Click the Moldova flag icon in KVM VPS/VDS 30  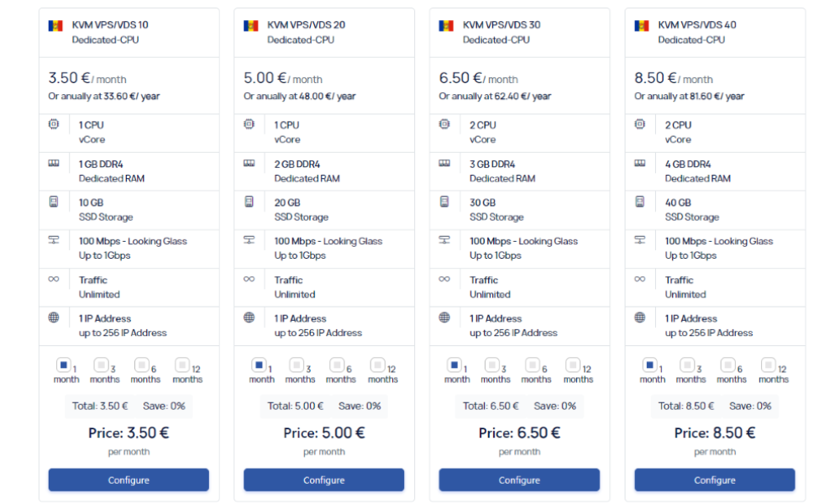click(446, 25)
